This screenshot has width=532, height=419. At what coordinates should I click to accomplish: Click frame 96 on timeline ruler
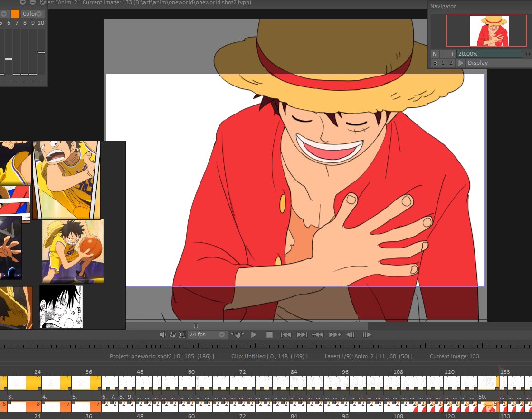(x=345, y=372)
